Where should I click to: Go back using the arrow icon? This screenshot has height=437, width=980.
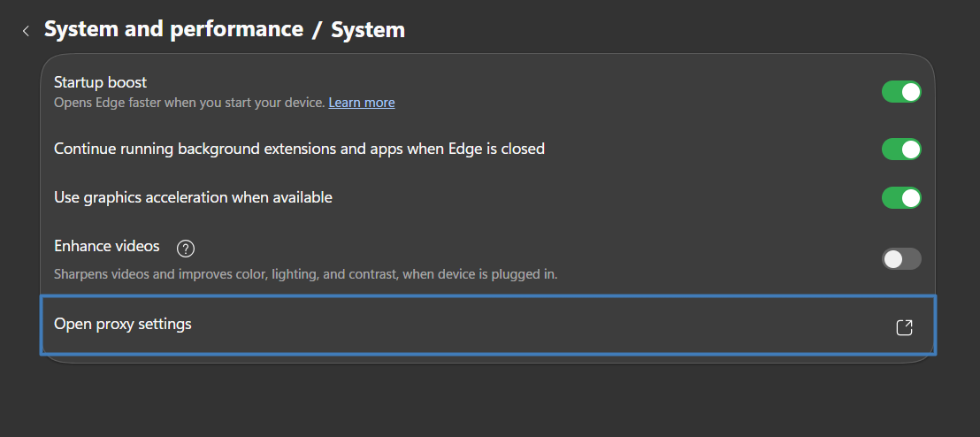(26, 31)
